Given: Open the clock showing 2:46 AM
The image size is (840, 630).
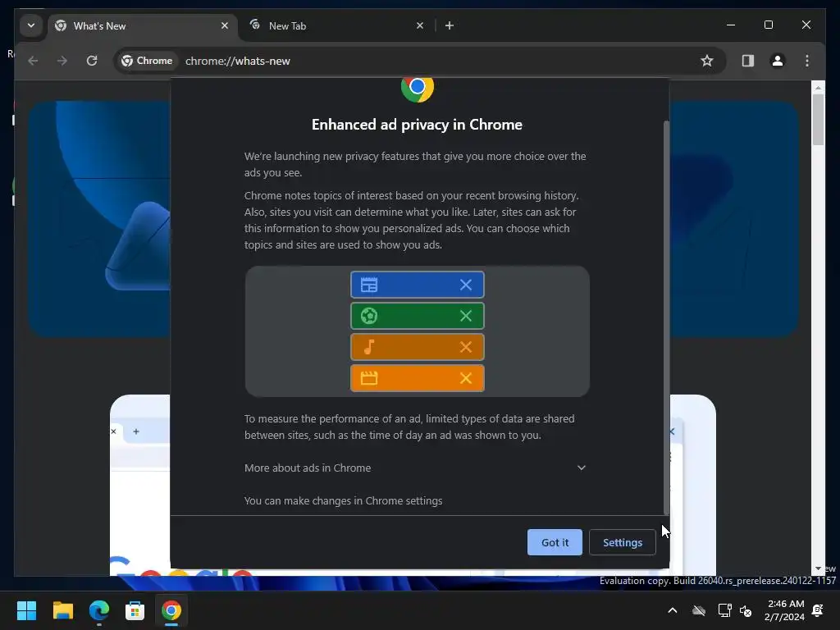Looking at the screenshot, I should pos(785,610).
